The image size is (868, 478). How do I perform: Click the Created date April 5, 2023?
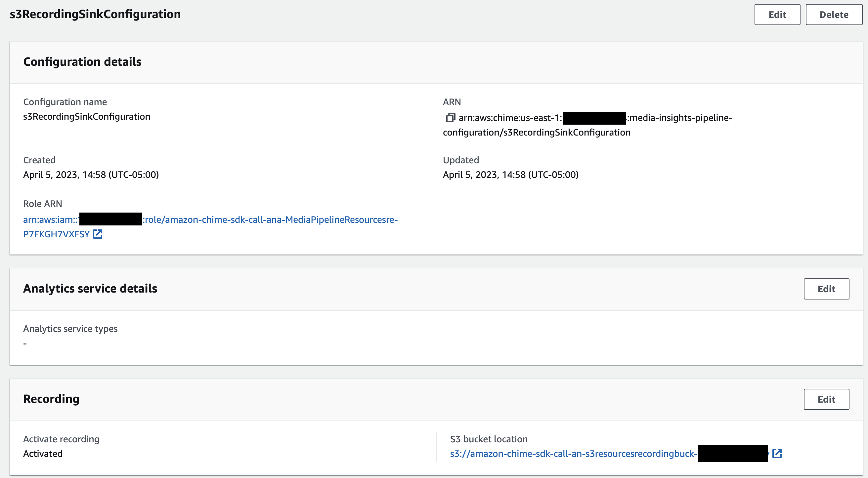pyautogui.click(x=91, y=174)
